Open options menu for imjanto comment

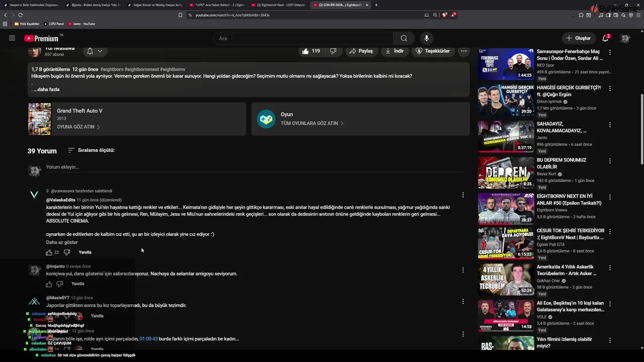click(x=463, y=270)
